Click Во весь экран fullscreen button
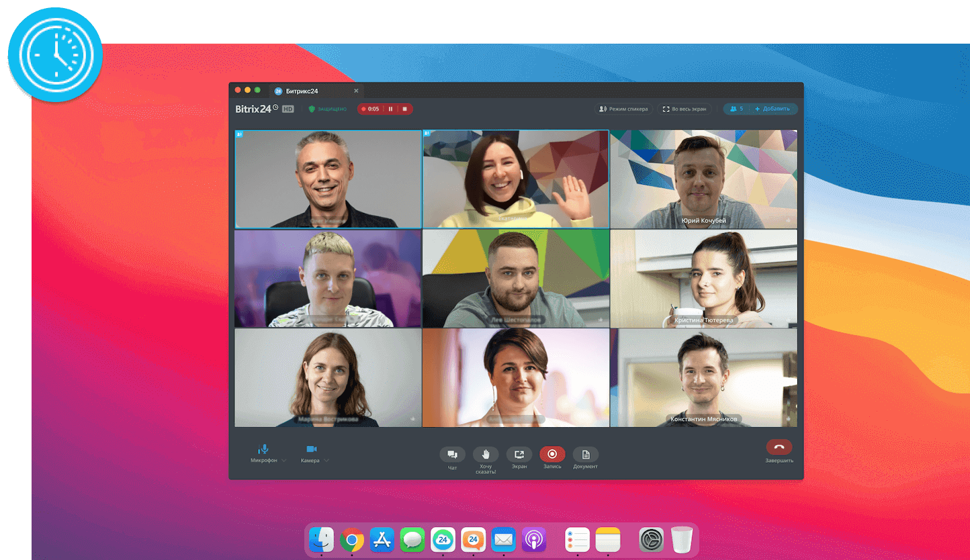970x560 pixels. [684, 109]
